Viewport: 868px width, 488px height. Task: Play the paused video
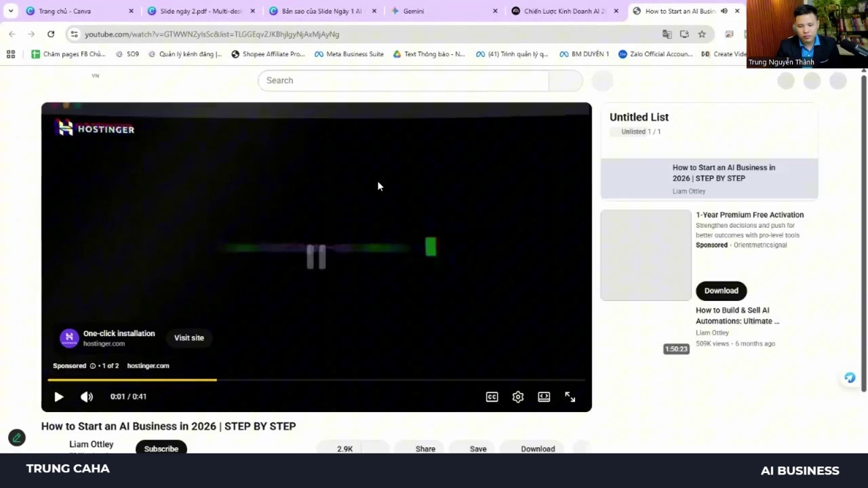click(x=59, y=397)
